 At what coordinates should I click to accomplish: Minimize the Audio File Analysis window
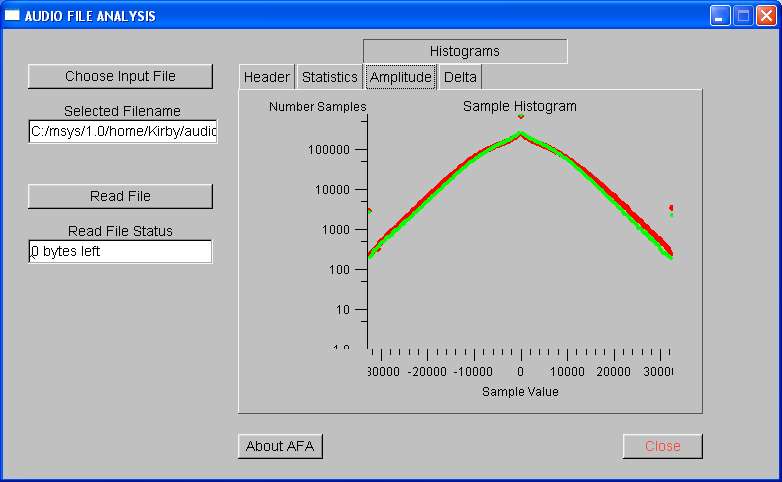[x=720, y=16]
